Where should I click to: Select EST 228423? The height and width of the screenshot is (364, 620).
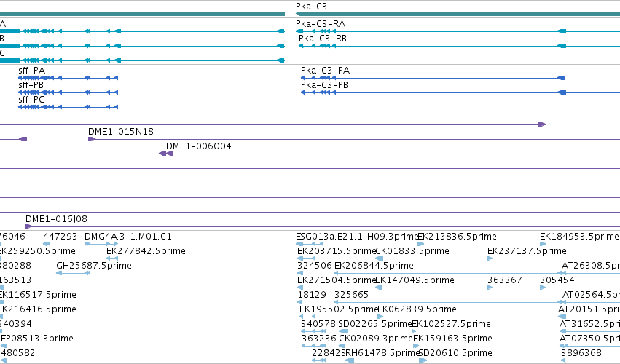tap(329, 353)
